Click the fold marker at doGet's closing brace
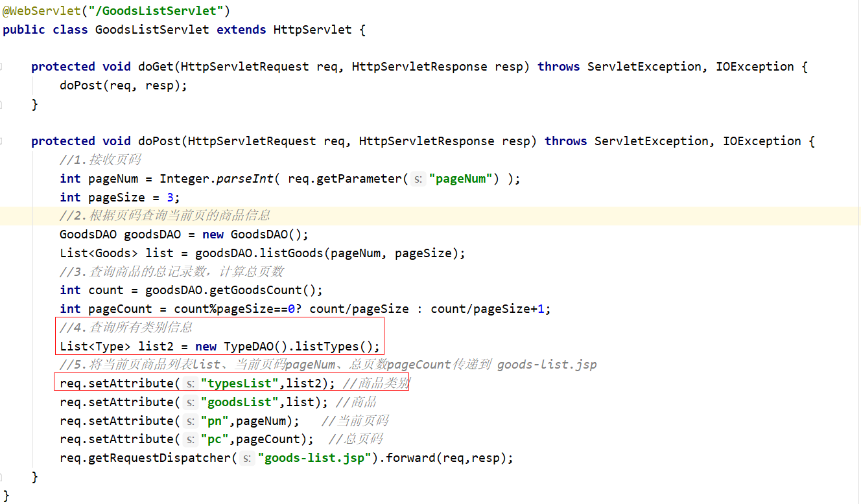861x504 pixels. pos(2,104)
